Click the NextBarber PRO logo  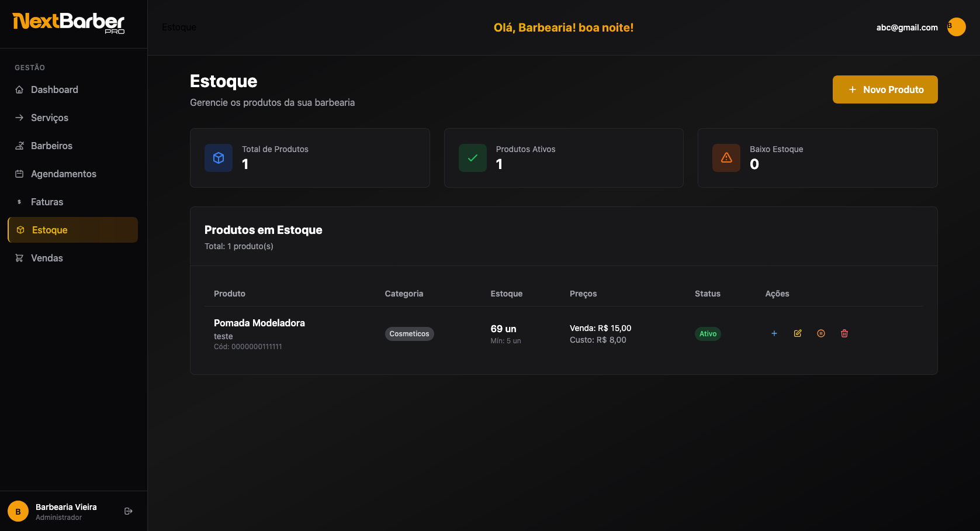point(68,23)
